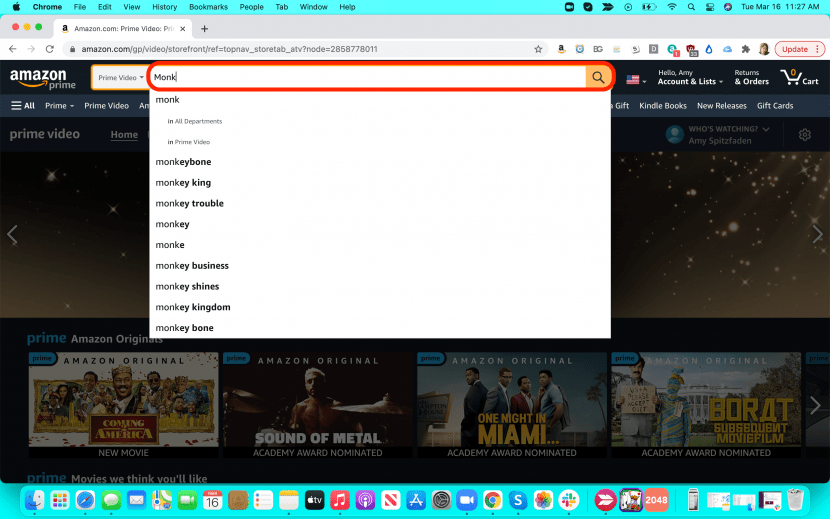Viewport: 830px width, 519px height.
Task: Advance hero banner with right arrow
Action: 818,234
